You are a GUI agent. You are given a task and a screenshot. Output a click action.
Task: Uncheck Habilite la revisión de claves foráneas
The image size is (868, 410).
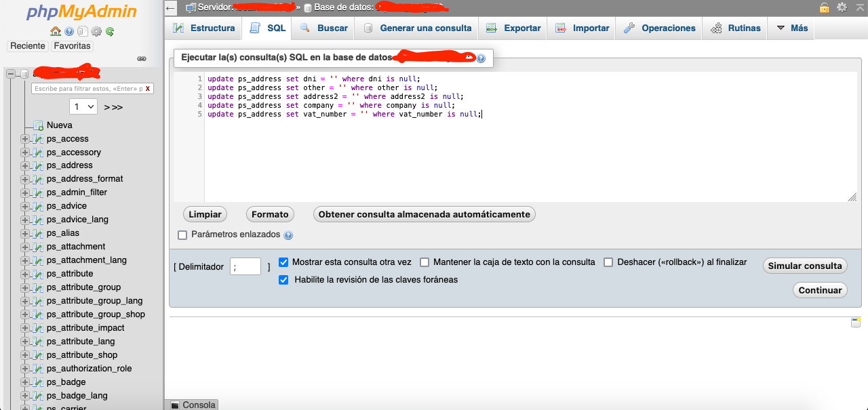tap(283, 280)
